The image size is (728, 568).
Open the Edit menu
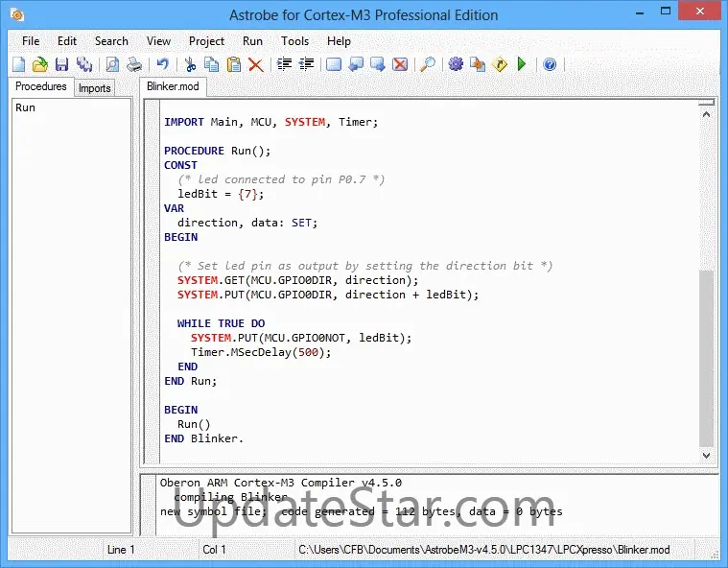[x=67, y=41]
